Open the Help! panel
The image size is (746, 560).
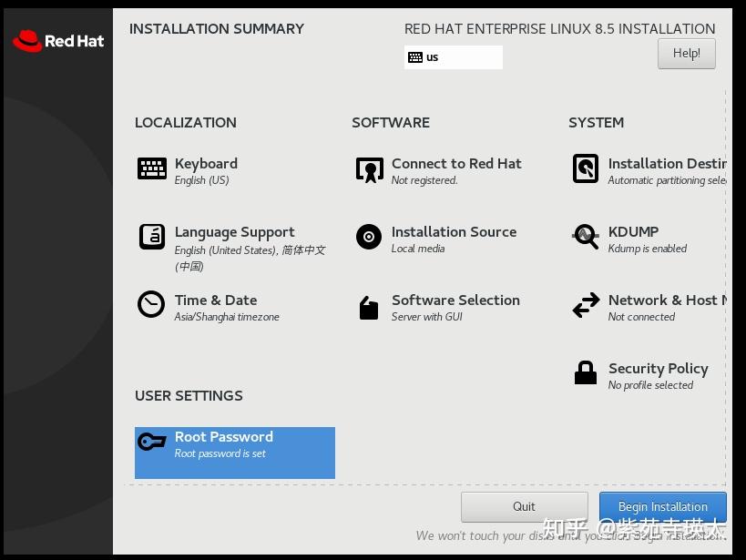(x=686, y=53)
